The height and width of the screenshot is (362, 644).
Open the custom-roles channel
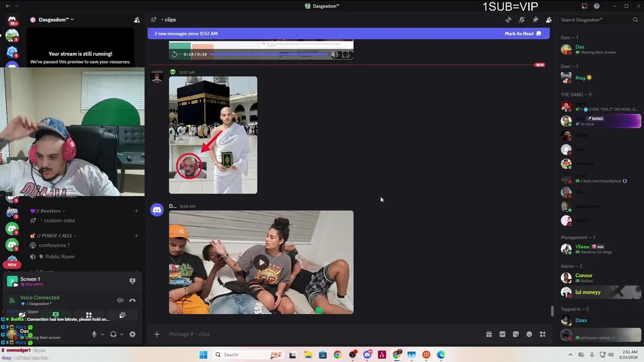pyautogui.click(x=59, y=220)
